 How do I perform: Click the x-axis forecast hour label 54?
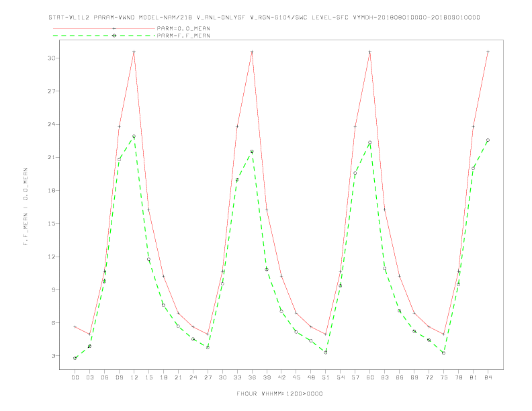(x=341, y=377)
